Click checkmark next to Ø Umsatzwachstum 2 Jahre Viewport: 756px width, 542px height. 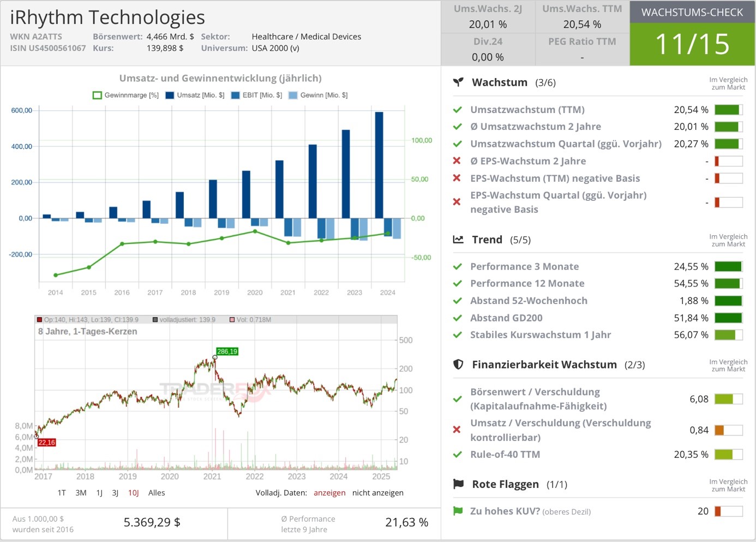[x=458, y=127]
